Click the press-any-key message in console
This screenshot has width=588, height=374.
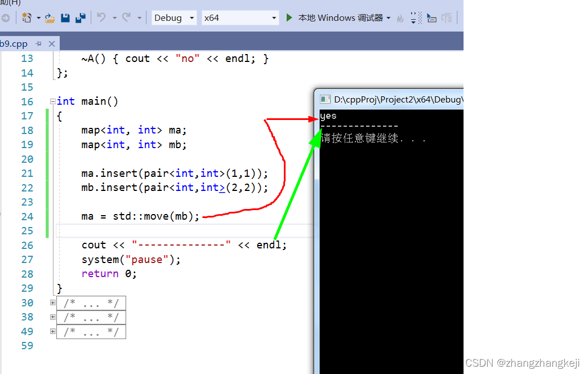click(373, 139)
